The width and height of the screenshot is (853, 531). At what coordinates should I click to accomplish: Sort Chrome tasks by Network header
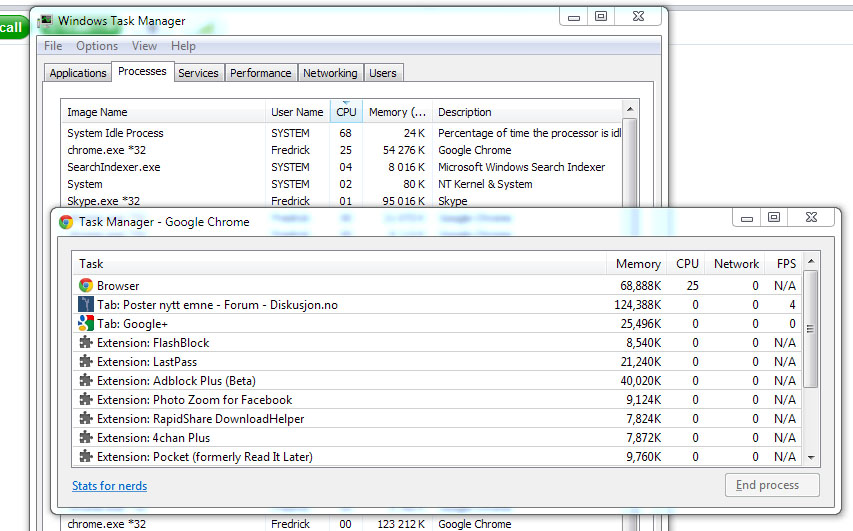[735, 264]
